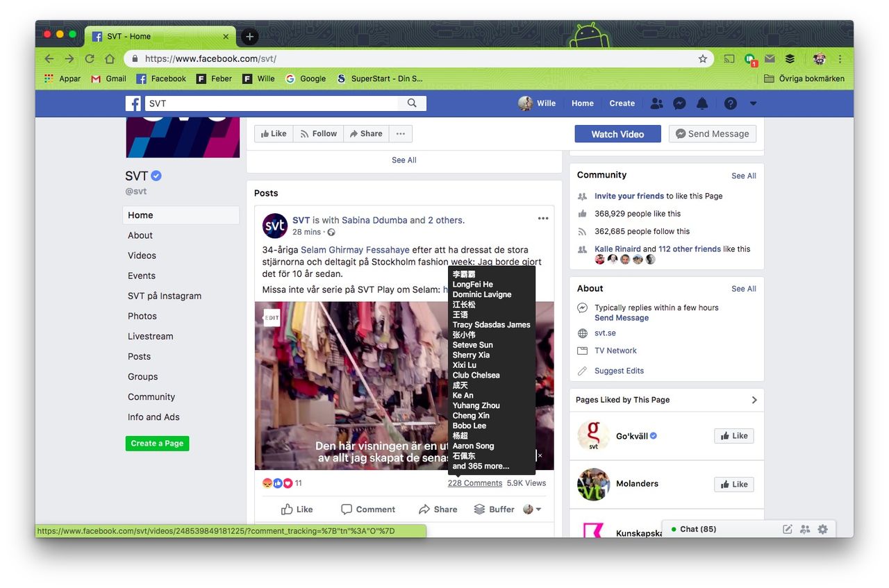Click Comment action under the post
The width and height of the screenshot is (889, 588).
[368, 510]
